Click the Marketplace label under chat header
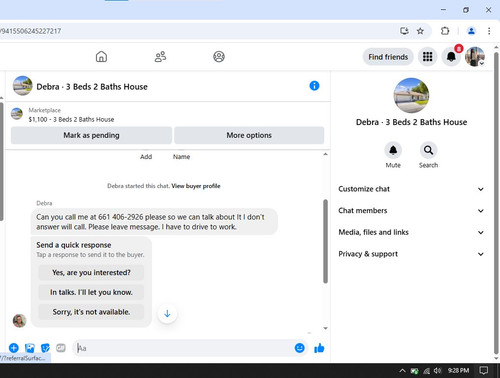 pyautogui.click(x=45, y=110)
